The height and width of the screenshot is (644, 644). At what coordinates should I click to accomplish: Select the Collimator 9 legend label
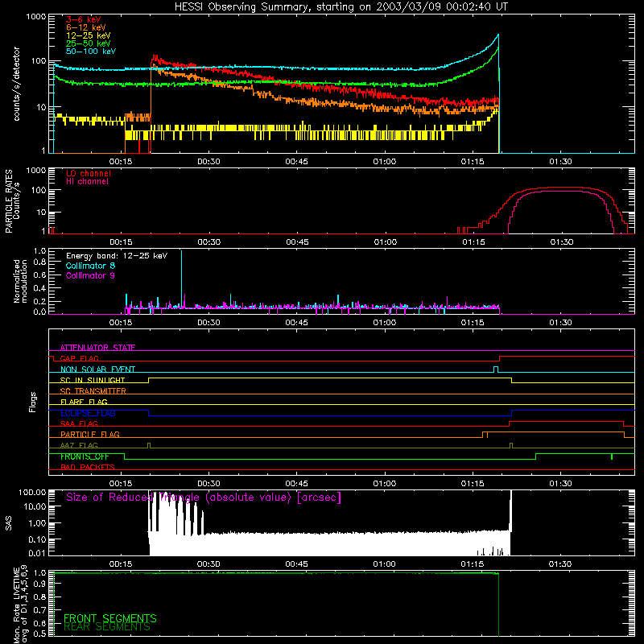(x=90, y=275)
